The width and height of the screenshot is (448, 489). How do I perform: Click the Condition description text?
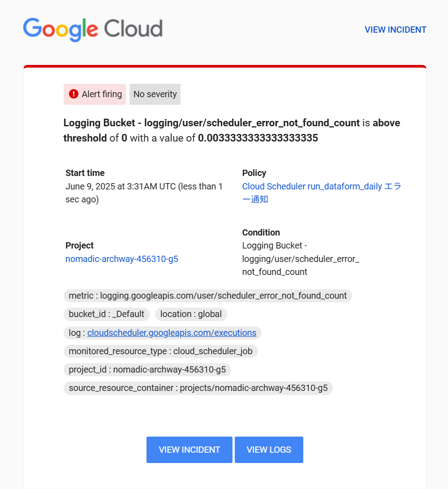301,259
